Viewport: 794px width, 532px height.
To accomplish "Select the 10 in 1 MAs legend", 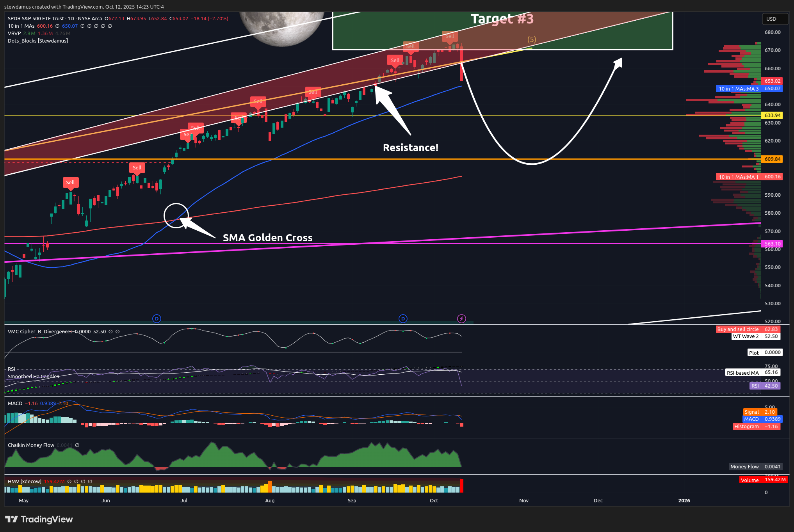I will click(21, 26).
